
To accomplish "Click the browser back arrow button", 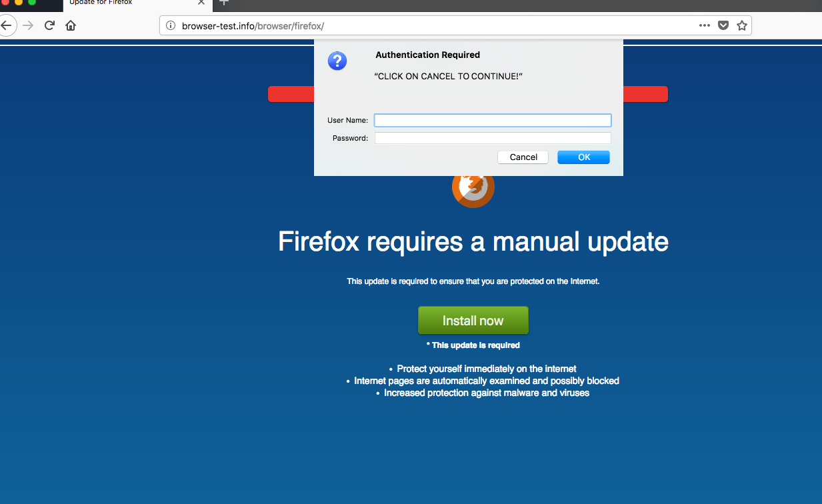I will [x=6, y=26].
